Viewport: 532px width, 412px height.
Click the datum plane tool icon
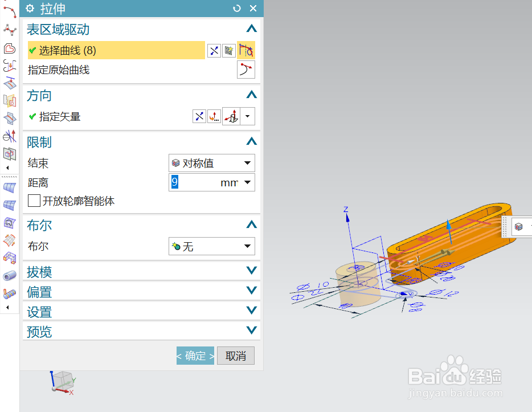(x=10, y=83)
